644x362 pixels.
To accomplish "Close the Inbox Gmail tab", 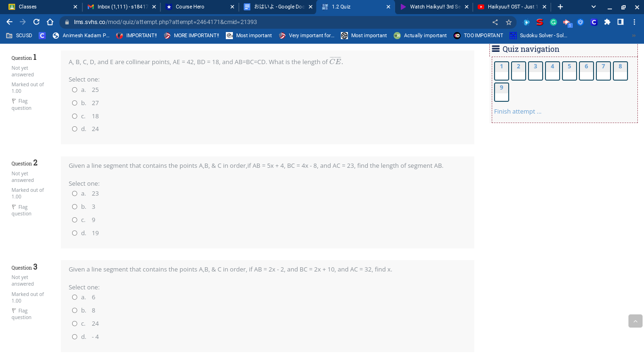I will point(154,7).
